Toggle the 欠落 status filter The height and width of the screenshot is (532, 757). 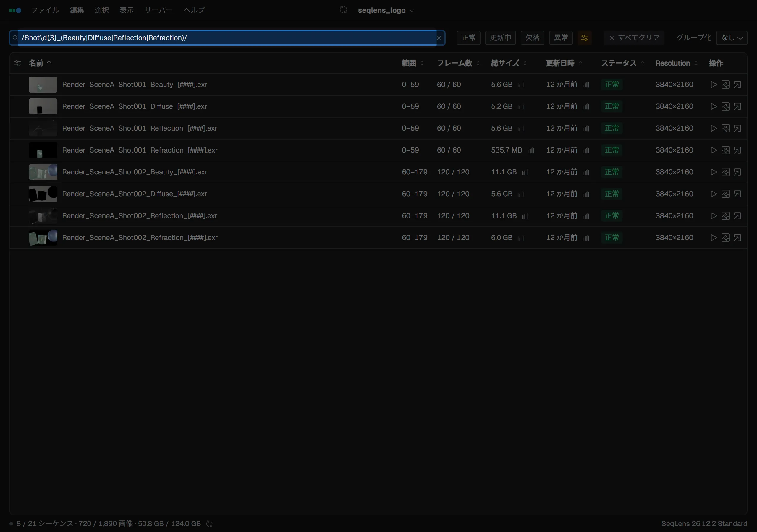pyautogui.click(x=533, y=38)
